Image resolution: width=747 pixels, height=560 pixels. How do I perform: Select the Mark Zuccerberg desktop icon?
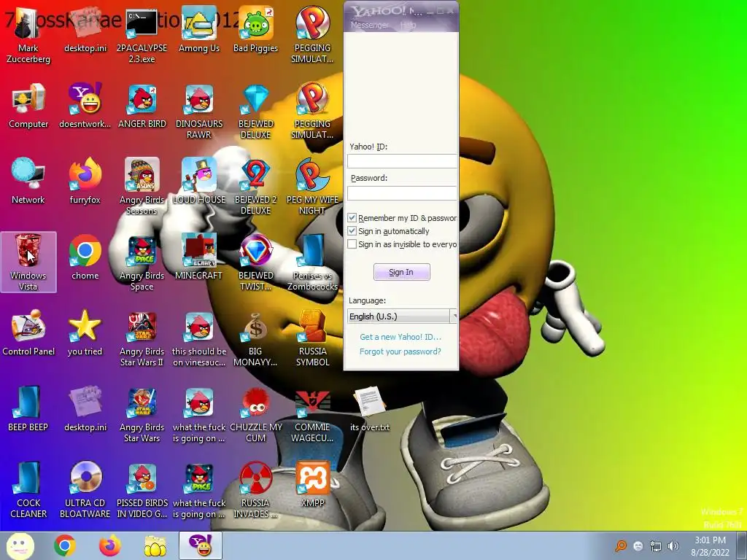pyautogui.click(x=28, y=36)
